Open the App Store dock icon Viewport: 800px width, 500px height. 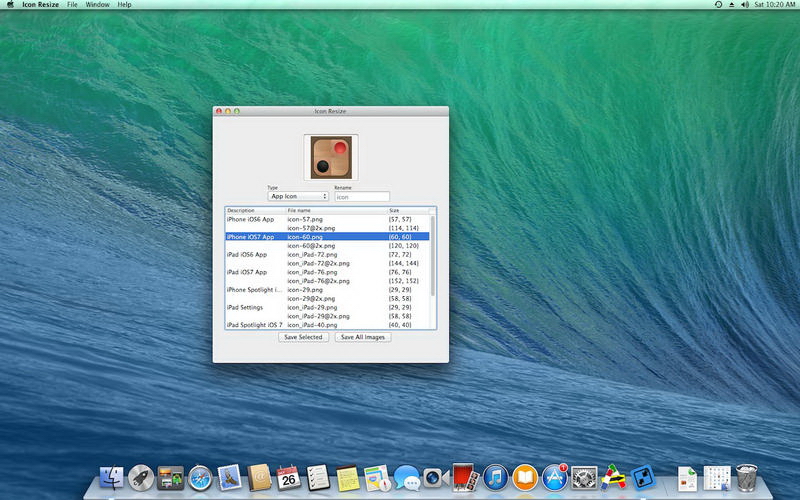coord(555,478)
